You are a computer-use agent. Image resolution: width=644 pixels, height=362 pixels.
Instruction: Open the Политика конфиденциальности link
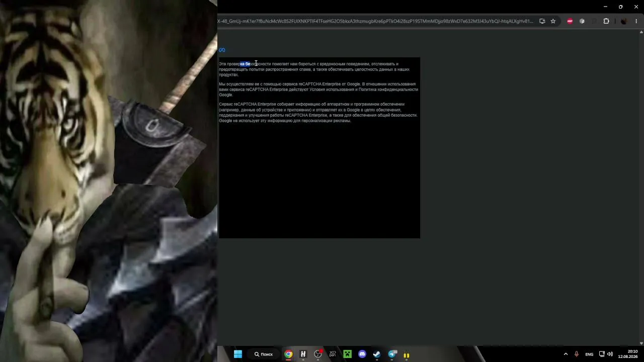[388, 89]
